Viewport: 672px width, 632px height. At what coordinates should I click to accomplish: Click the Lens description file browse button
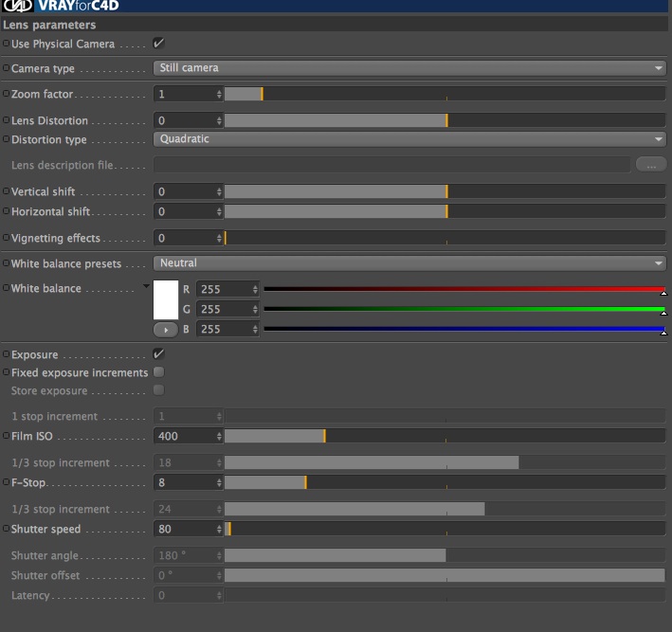click(651, 165)
